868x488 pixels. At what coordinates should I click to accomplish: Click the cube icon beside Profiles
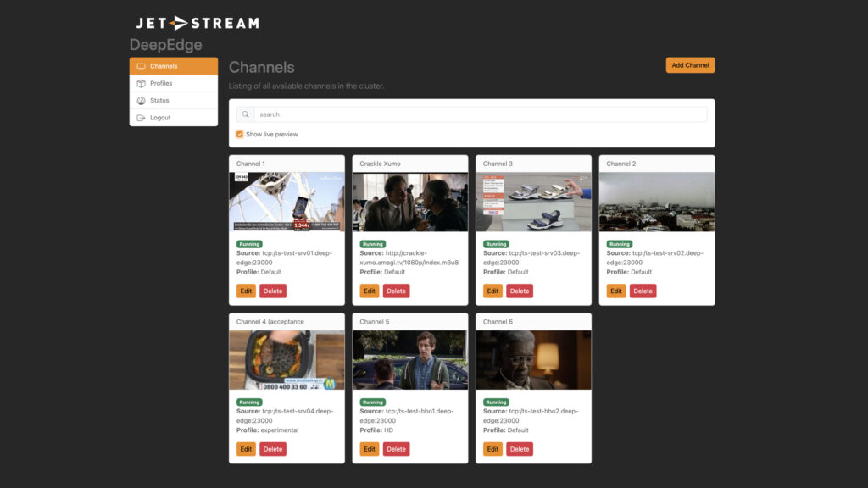pyautogui.click(x=141, y=83)
